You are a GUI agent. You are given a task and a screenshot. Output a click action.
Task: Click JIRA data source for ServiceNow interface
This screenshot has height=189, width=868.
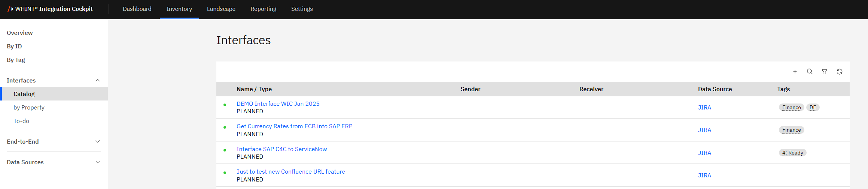[x=704, y=153]
